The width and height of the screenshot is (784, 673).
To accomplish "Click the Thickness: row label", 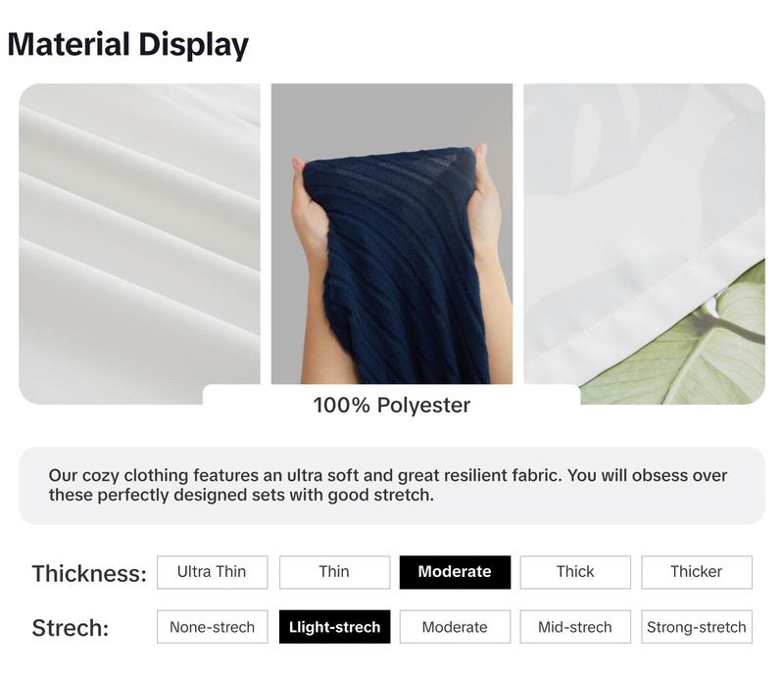I will [89, 574].
